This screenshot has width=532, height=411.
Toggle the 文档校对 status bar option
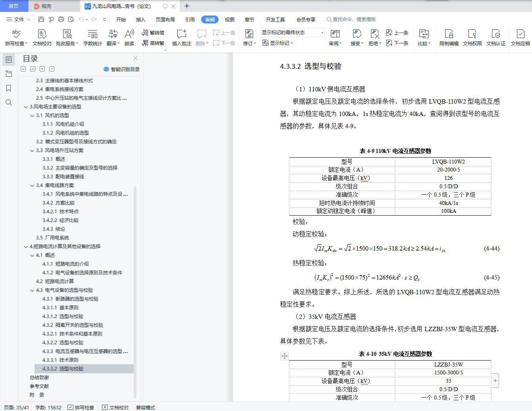(x=115, y=407)
